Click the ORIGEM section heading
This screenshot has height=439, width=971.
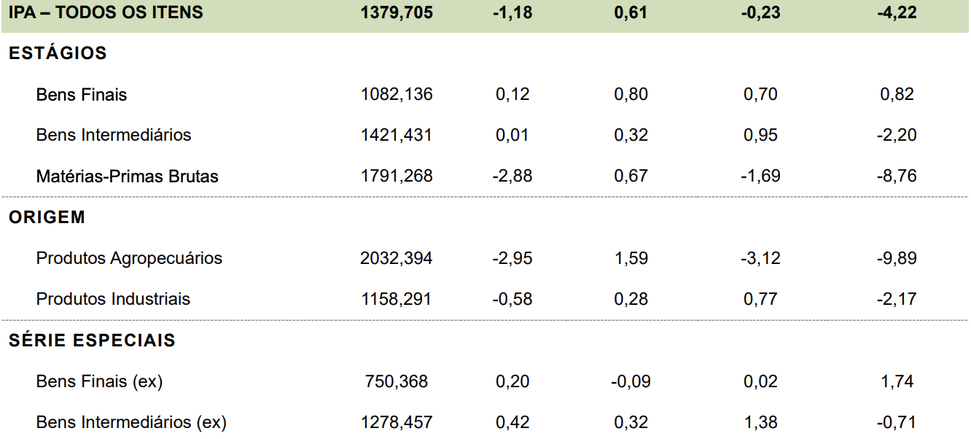[47, 217]
